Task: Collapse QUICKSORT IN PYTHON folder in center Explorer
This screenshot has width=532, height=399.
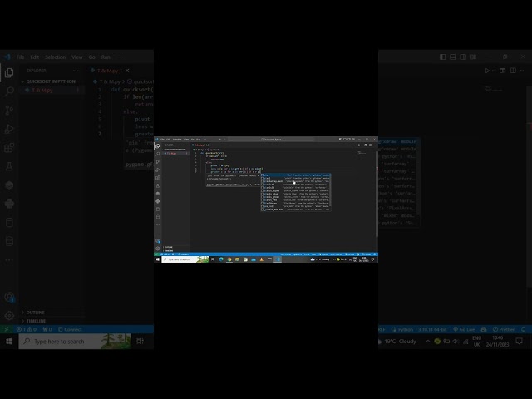Action: pyautogui.click(x=175, y=150)
